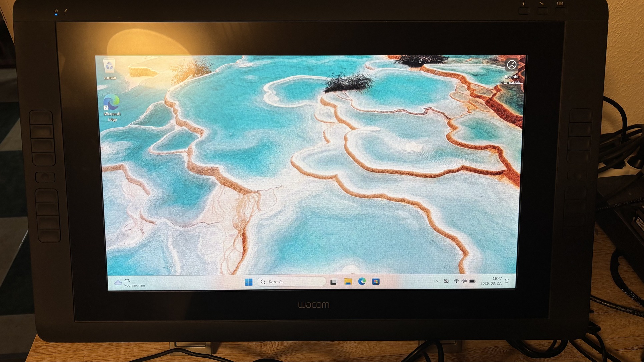Click the date 2026. 03. 27.

(x=491, y=284)
